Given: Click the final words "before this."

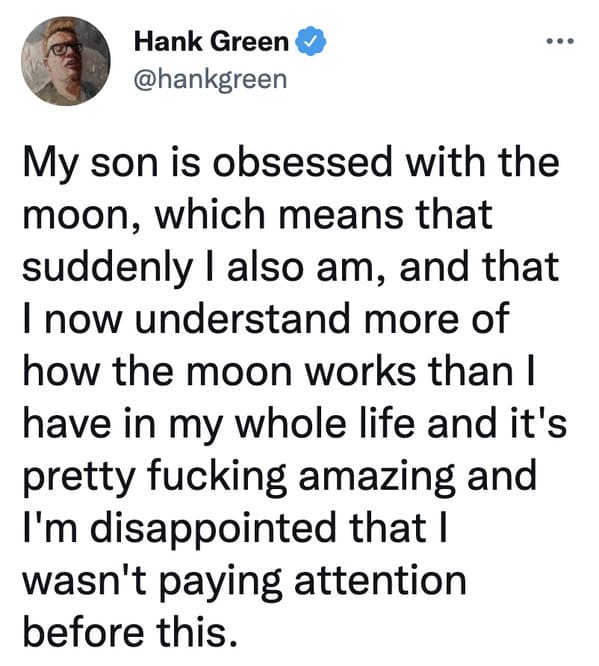Looking at the screenshot, I should tap(130, 633).
